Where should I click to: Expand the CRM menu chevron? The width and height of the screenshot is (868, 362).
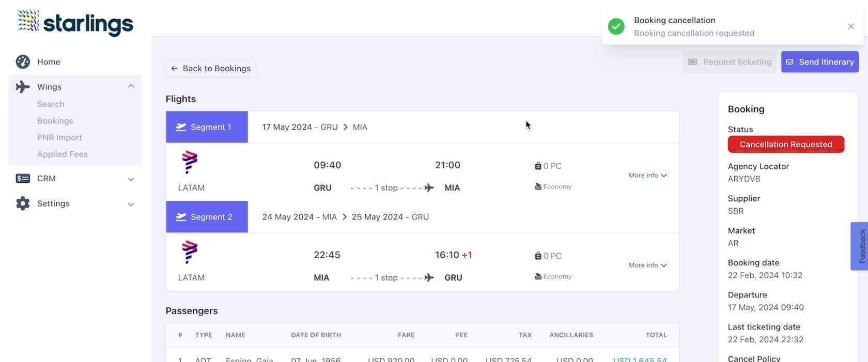coord(131,179)
